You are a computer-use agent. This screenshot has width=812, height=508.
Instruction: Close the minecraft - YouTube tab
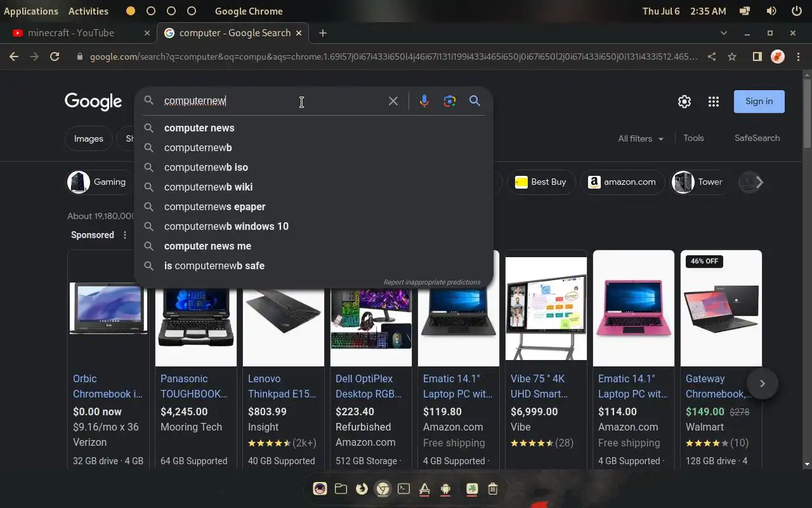pos(147,33)
